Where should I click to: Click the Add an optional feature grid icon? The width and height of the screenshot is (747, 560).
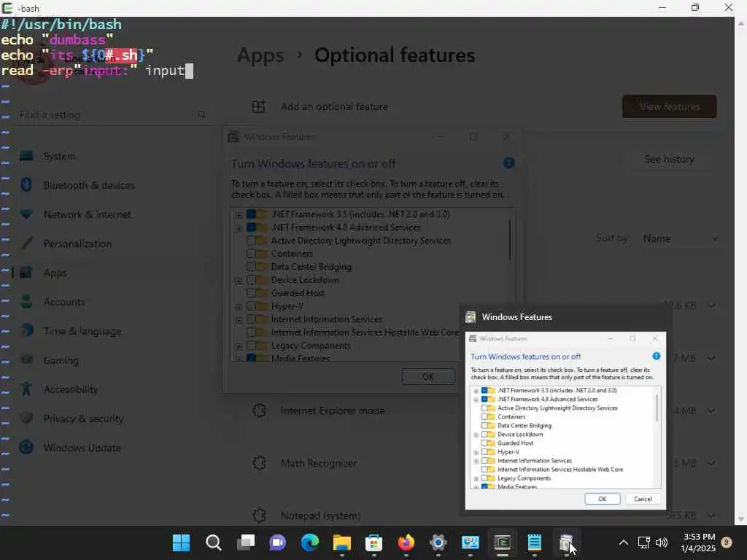click(x=258, y=106)
